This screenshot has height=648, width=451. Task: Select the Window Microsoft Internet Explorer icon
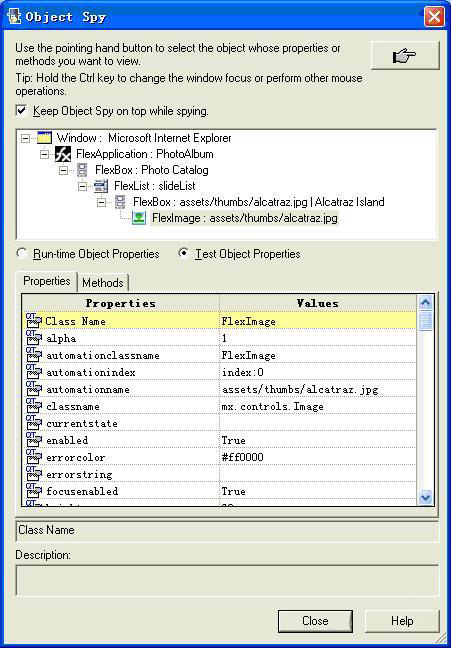(44, 138)
